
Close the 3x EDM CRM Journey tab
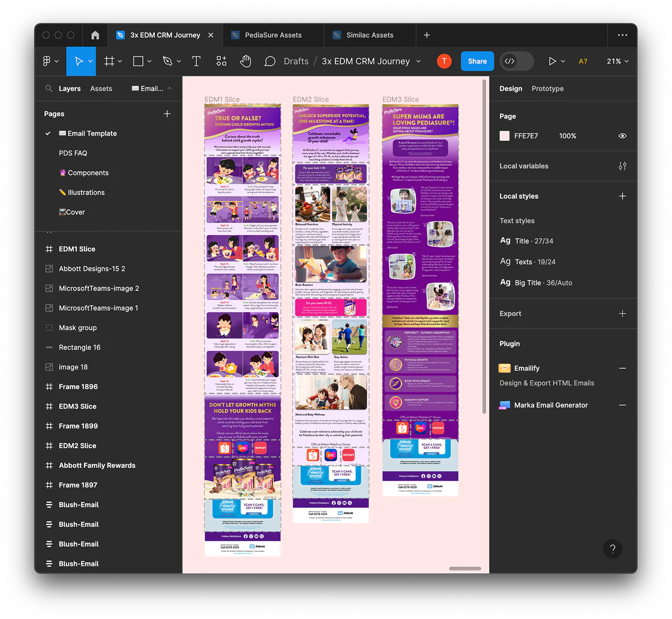pyautogui.click(x=211, y=35)
